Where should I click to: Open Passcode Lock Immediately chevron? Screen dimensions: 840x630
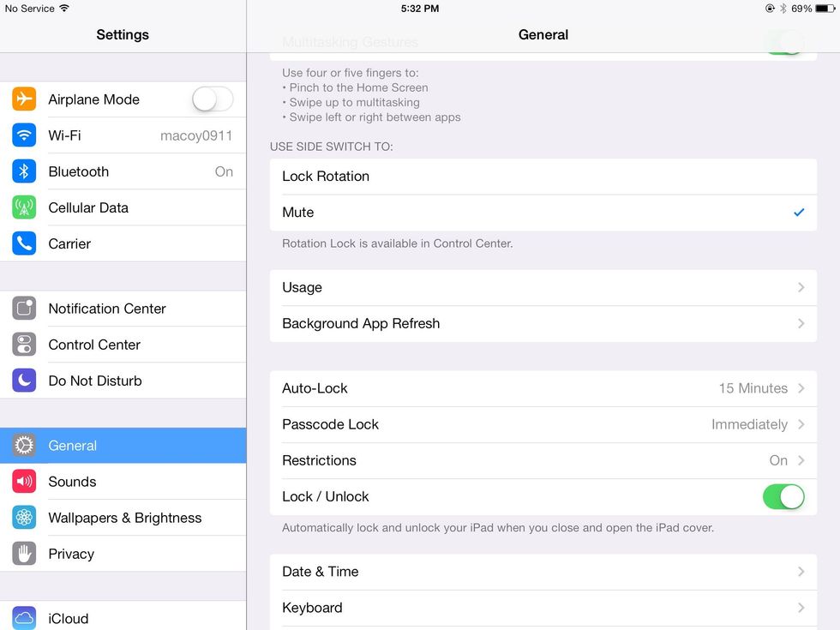tap(801, 424)
